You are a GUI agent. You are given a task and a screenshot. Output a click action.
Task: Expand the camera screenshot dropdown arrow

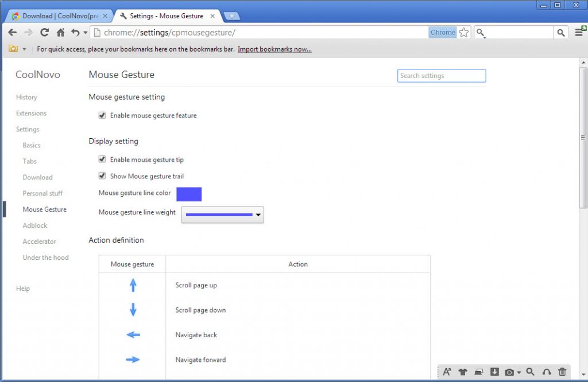519,373
